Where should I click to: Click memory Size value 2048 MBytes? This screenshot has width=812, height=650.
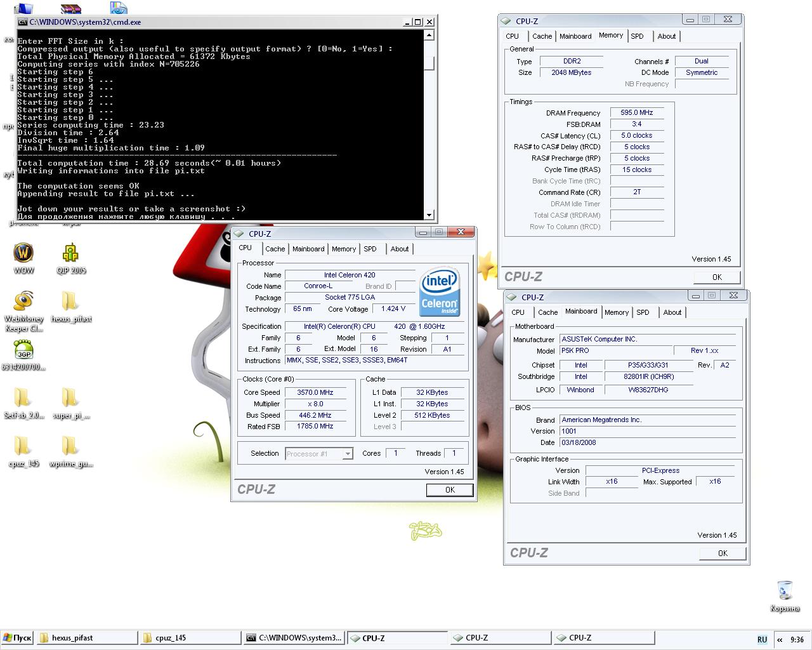coord(572,72)
